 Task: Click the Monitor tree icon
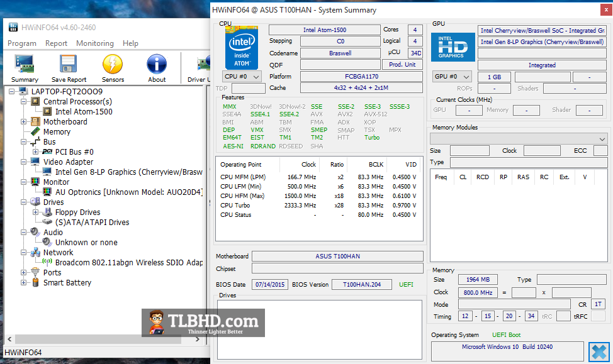point(36,182)
